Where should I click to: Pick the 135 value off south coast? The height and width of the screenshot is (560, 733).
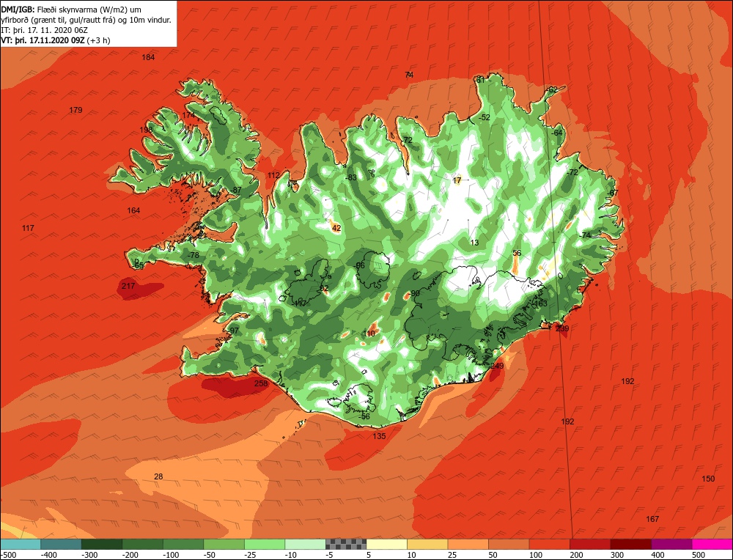point(379,436)
